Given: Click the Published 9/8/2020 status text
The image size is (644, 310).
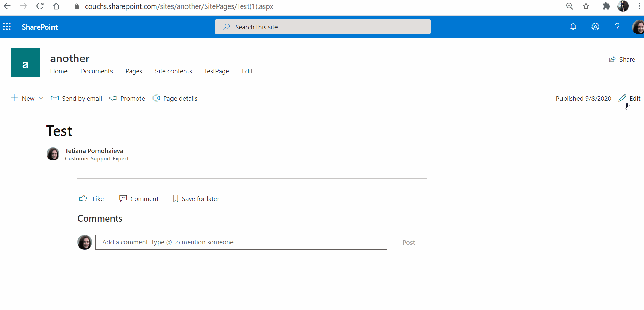Looking at the screenshot, I should [583, 98].
